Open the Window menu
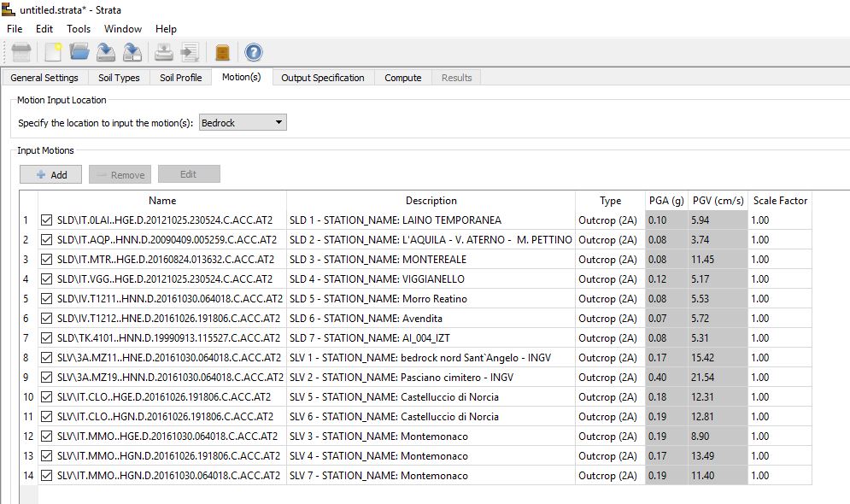This screenshot has height=504, width=850. point(123,28)
